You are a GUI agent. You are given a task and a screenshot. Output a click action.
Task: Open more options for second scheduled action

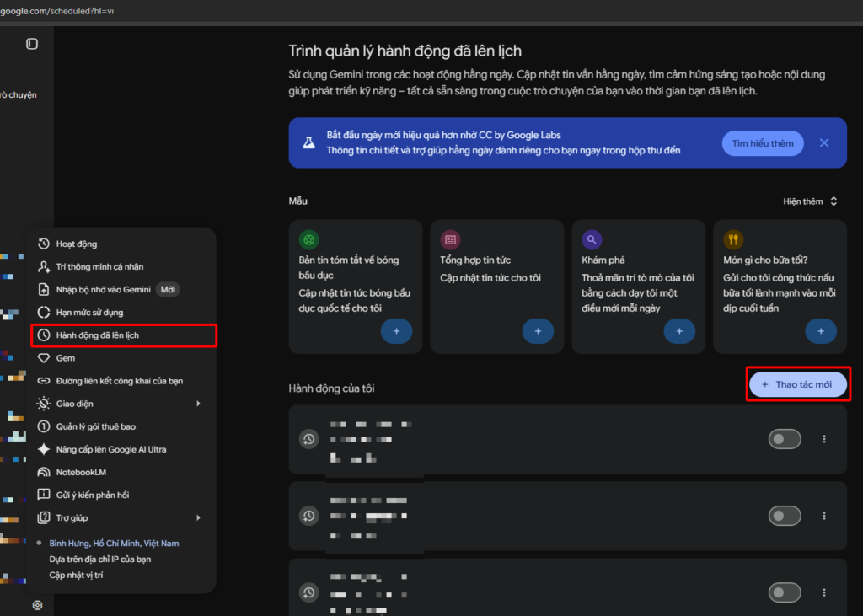(824, 516)
